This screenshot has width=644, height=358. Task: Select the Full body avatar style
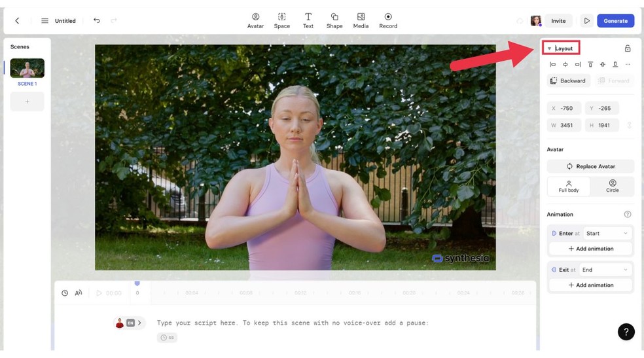point(569,187)
